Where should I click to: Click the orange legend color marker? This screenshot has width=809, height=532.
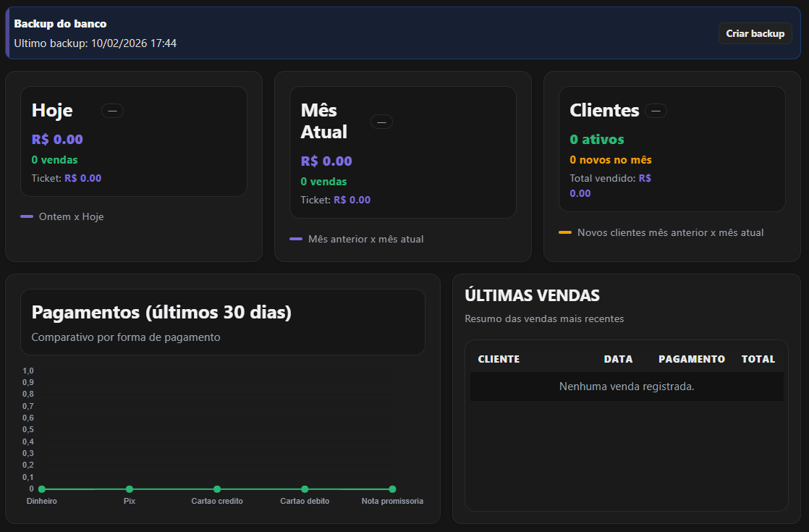coord(565,232)
